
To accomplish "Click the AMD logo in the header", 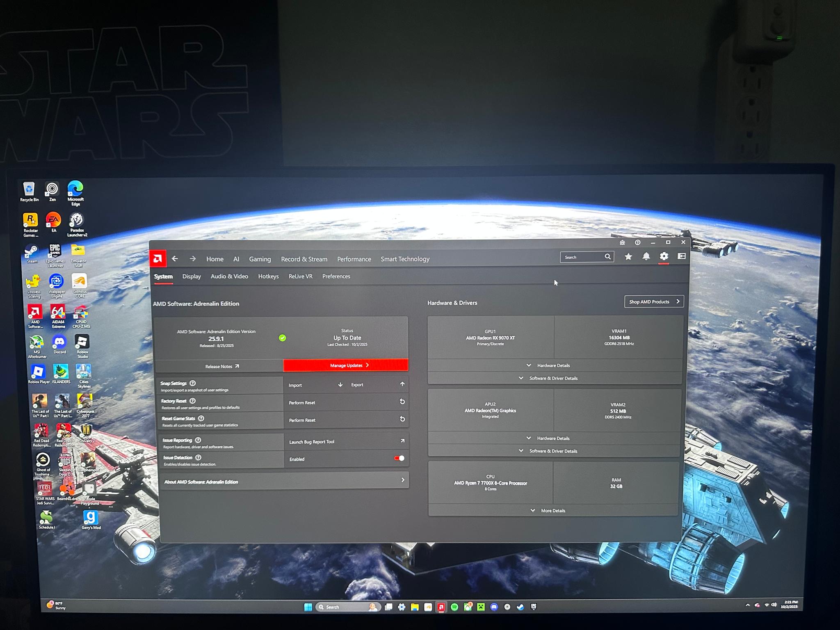I will click(x=157, y=258).
